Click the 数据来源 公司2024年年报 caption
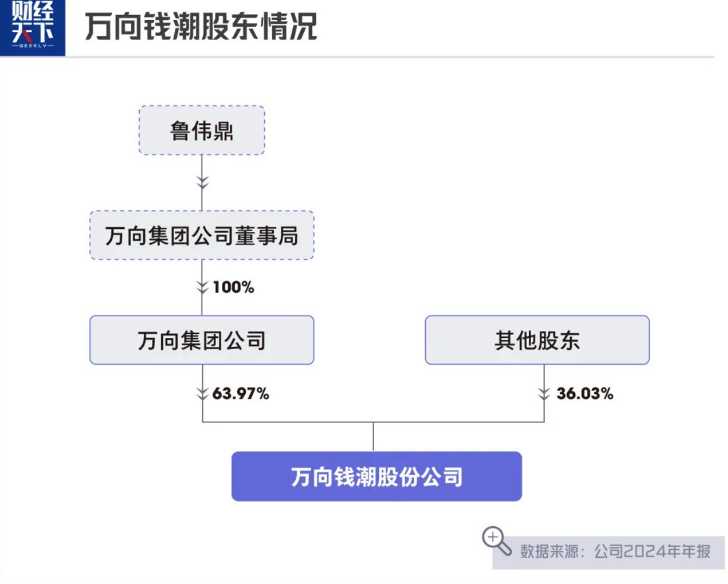The width and height of the screenshot is (728, 584). 615,551
